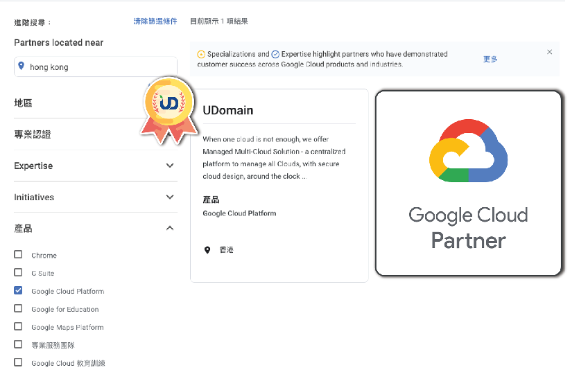Click the UDomain award badge logo
Screen dimensions: 588x381
pos(169,110)
